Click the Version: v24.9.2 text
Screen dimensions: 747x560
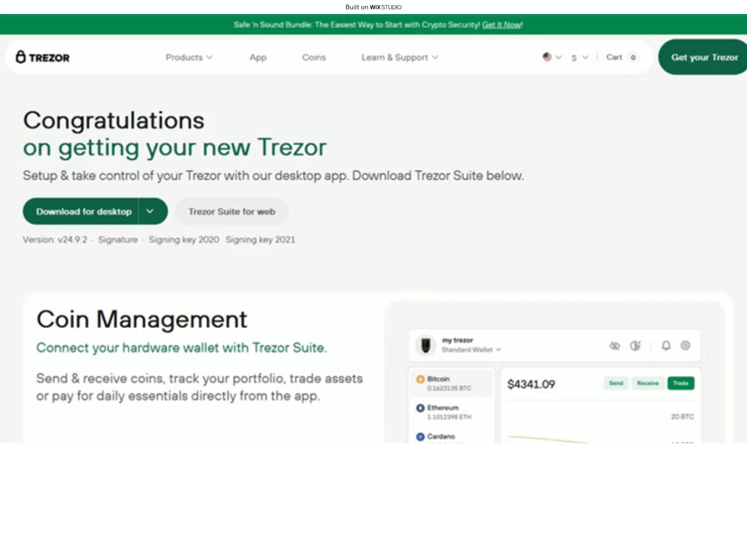click(x=55, y=239)
